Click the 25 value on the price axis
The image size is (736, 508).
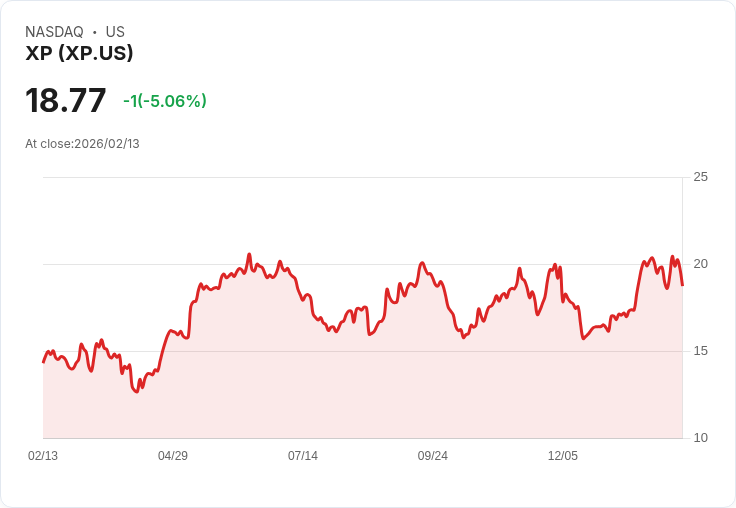click(x=701, y=177)
